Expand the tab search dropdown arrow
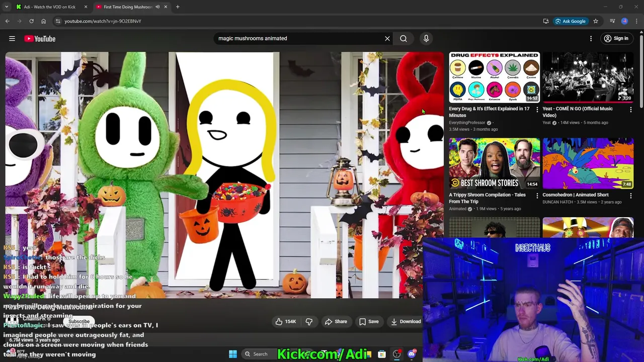This screenshot has width=644, height=362. [x=7, y=7]
